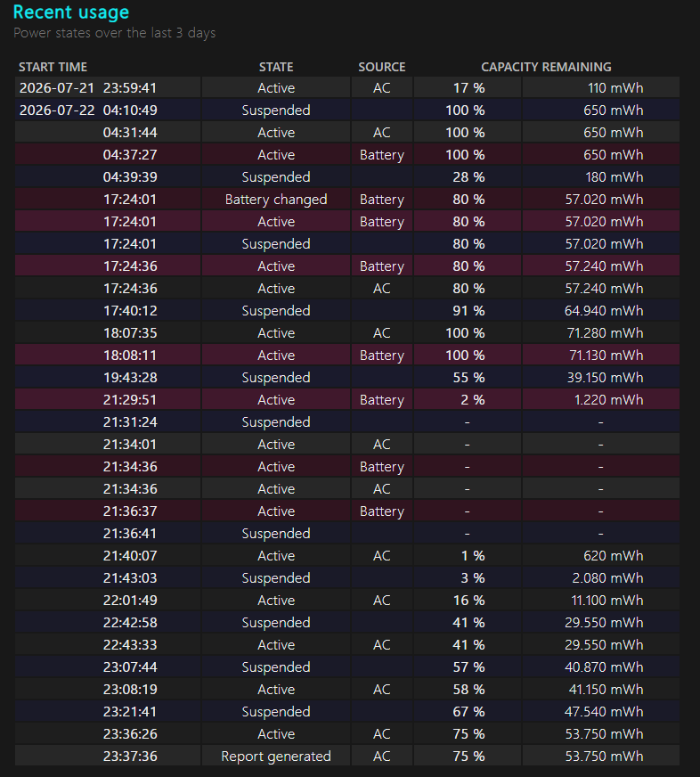Click the Report generated state cell
The image size is (700, 777).
tap(276, 757)
